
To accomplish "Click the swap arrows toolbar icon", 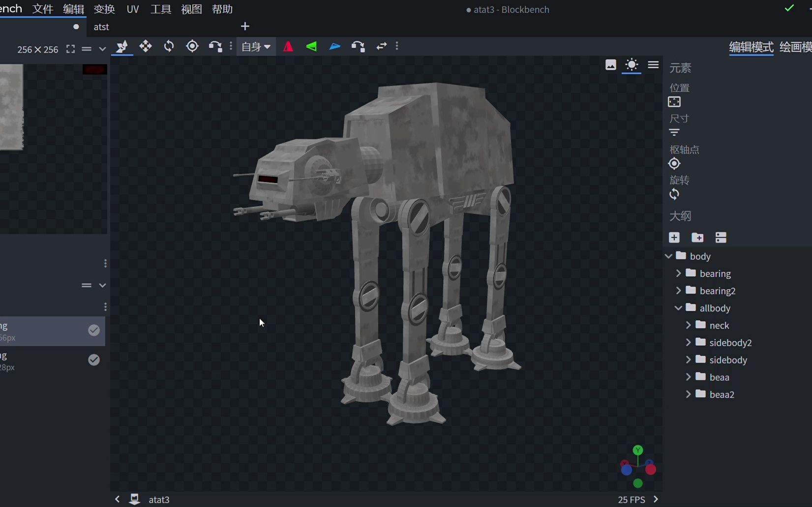I will pyautogui.click(x=381, y=47).
